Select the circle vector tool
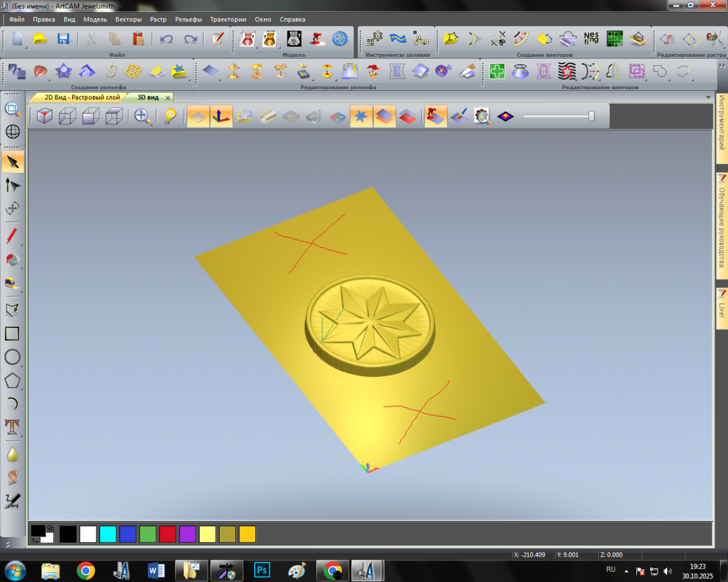The height and width of the screenshot is (582, 728). [x=12, y=356]
